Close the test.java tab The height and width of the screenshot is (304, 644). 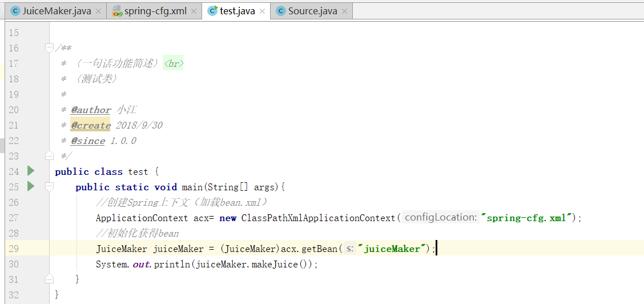pos(262,11)
